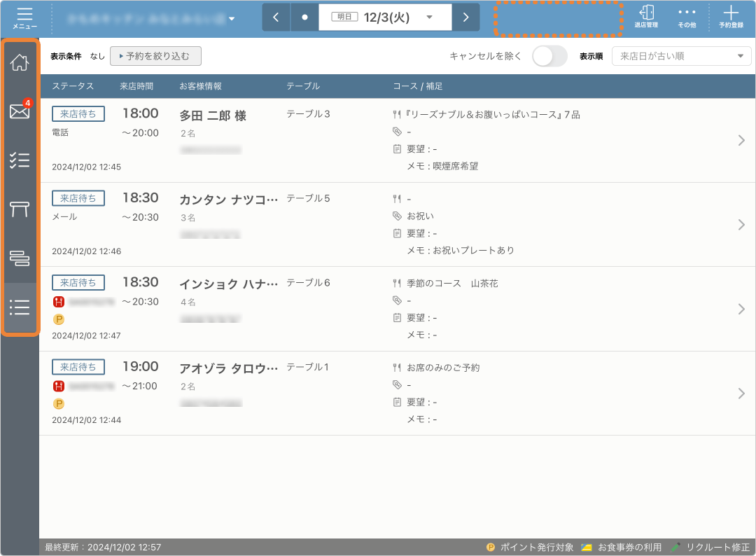This screenshot has height=556, width=756.
Task: Click 来店待ち status for カンタン ナツコ
Action: (x=78, y=198)
